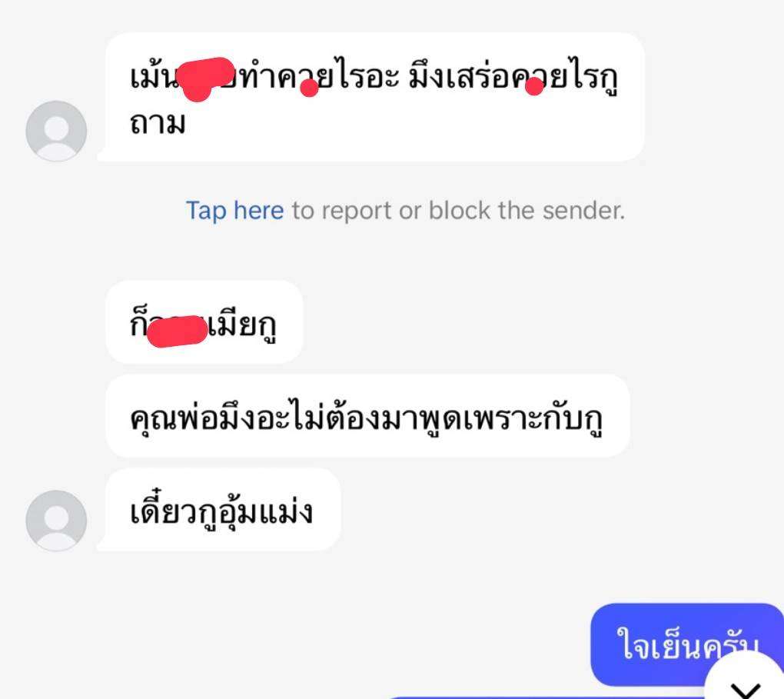Viewport: 784px width, 699px height.
Task: Click the 'to report or block the sender.' text
Action: pyautogui.click(x=459, y=210)
